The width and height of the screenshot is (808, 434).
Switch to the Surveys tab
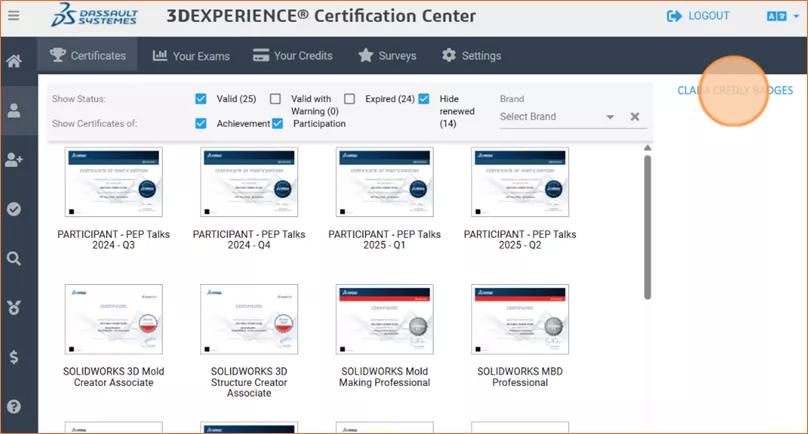tap(388, 56)
